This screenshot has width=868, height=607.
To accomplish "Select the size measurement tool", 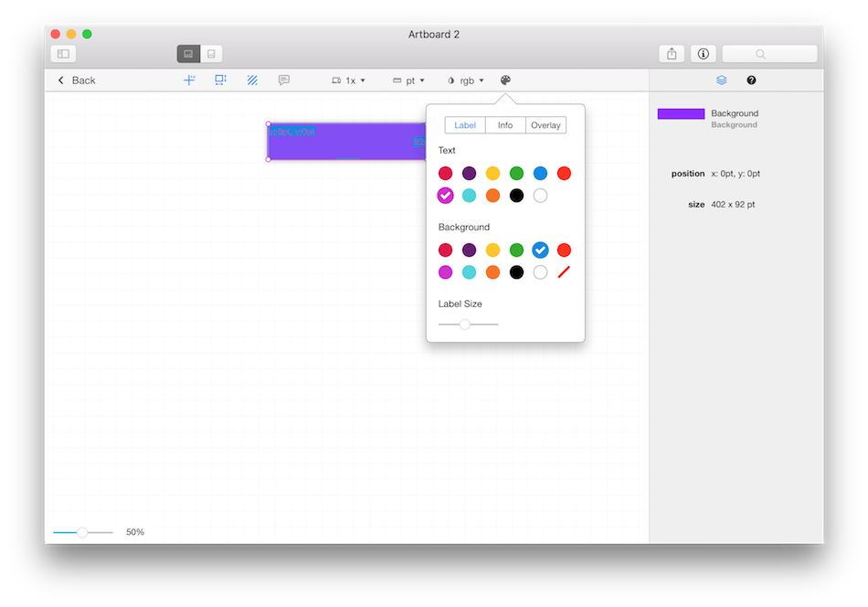I will click(221, 80).
